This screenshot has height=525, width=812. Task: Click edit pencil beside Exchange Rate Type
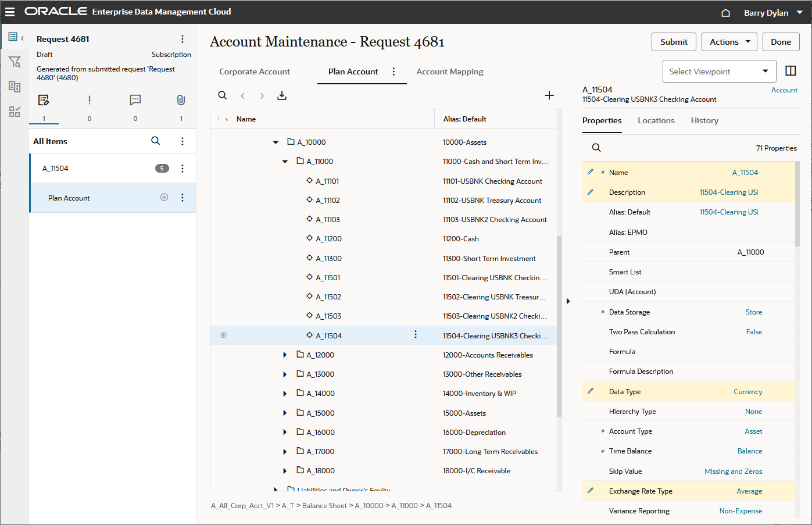tap(591, 491)
